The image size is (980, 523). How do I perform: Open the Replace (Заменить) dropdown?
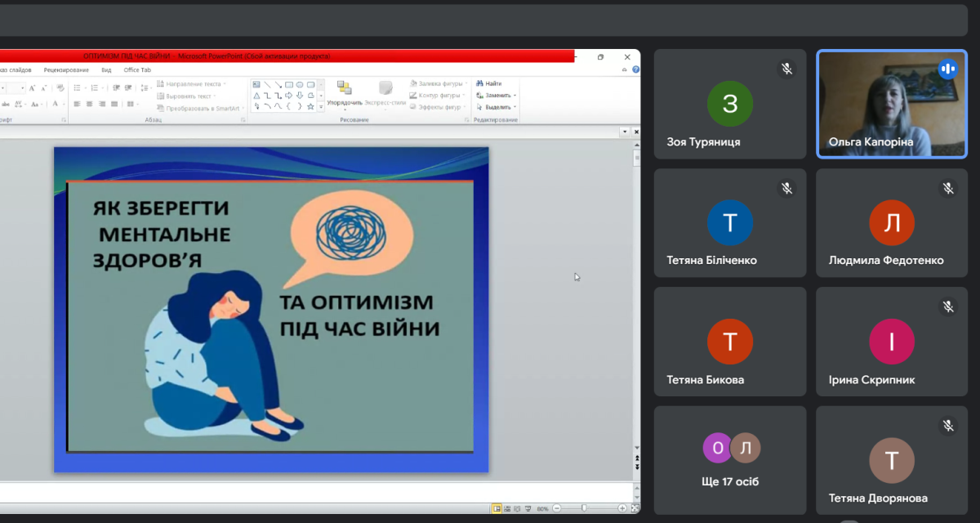coord(500,95)
